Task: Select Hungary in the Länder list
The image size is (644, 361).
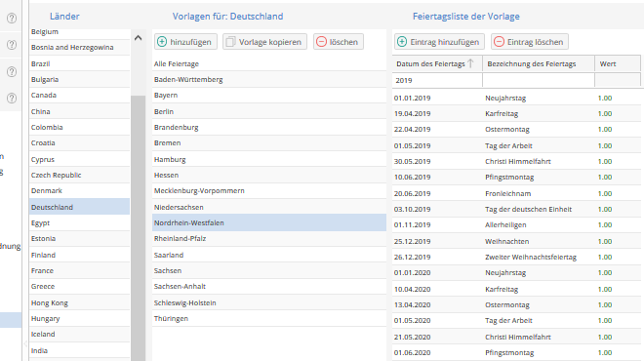Action: [80, 318]
